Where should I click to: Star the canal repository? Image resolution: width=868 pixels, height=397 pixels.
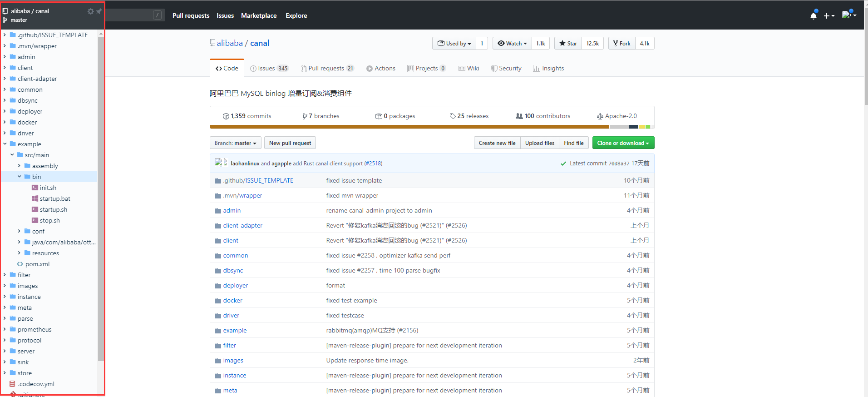coord(568,43)
